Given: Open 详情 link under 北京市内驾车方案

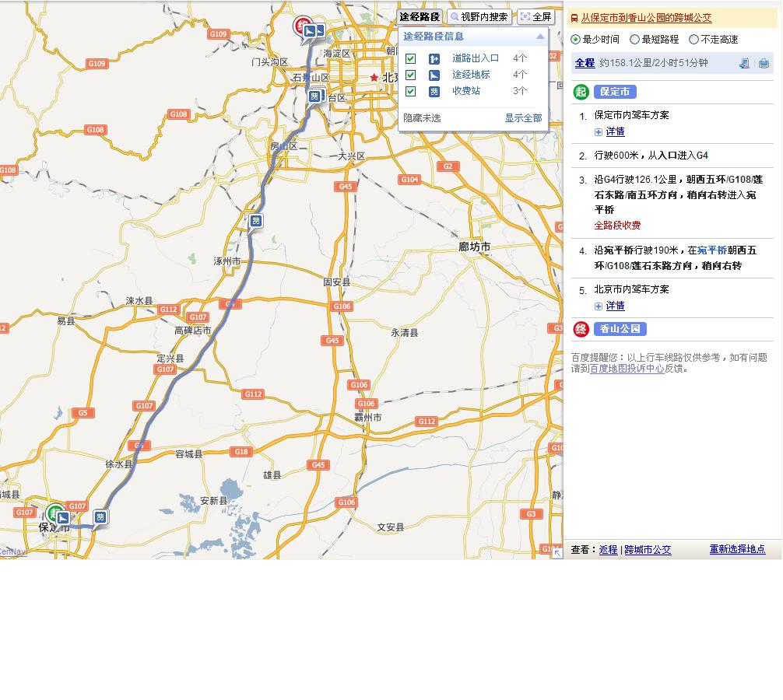Looking at the screenshot, I should pos(615,306).
